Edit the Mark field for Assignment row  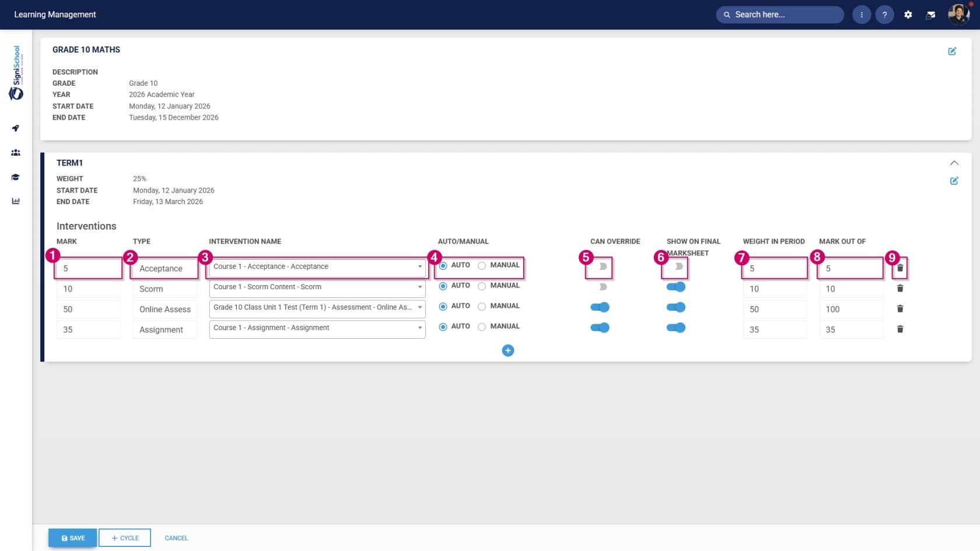point(88,329)
